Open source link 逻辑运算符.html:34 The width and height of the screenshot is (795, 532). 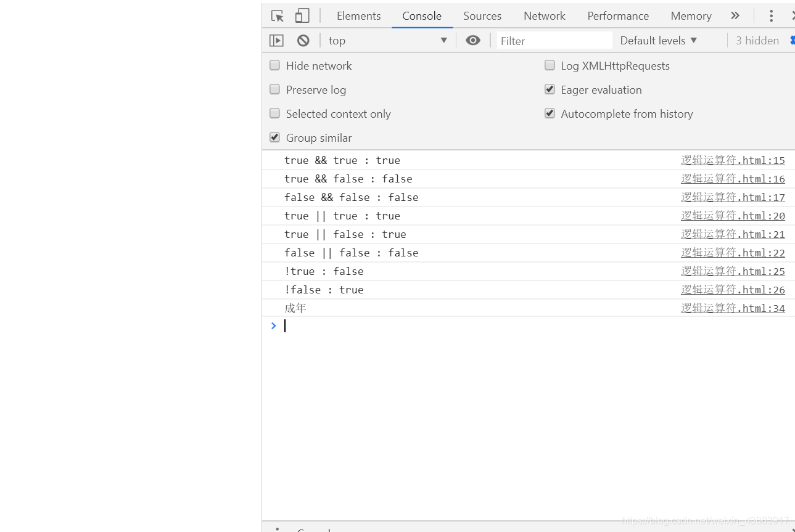coord(733,308)
